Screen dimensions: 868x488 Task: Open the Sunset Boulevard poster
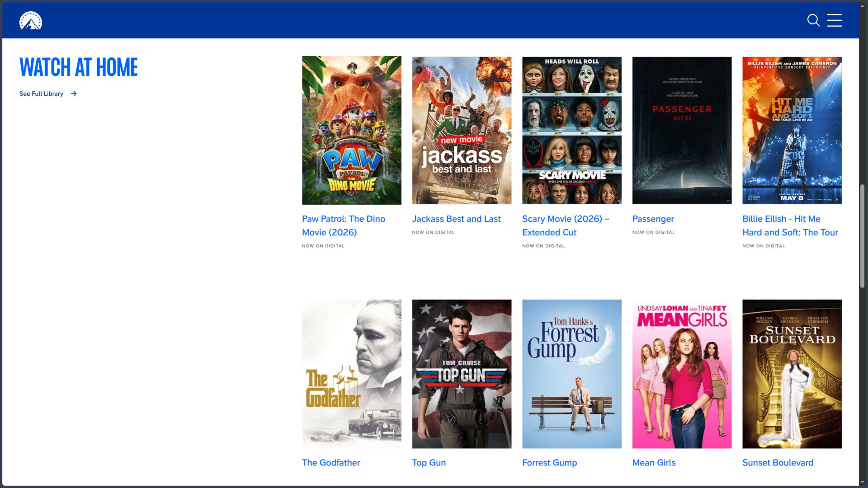792,374
